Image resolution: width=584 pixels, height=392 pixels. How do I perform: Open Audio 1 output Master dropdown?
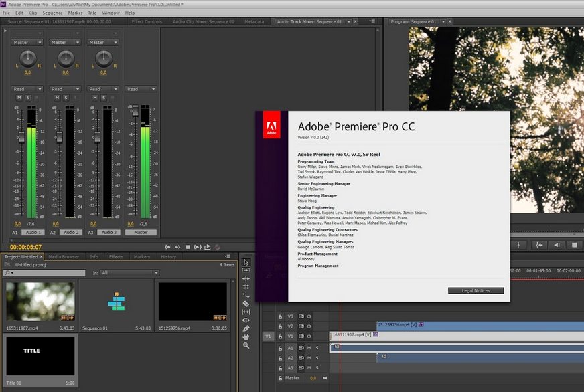(27, 42)
